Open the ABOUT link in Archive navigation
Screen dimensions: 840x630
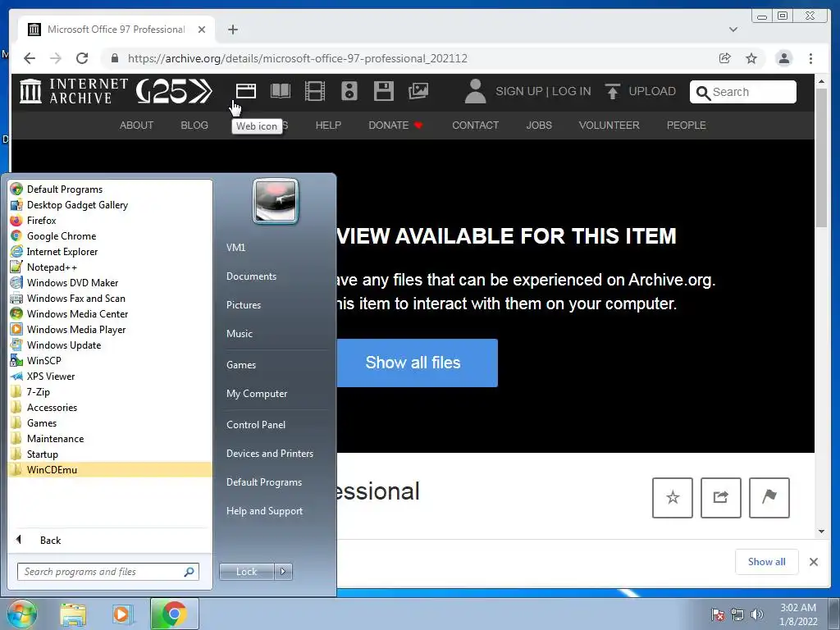136,126
